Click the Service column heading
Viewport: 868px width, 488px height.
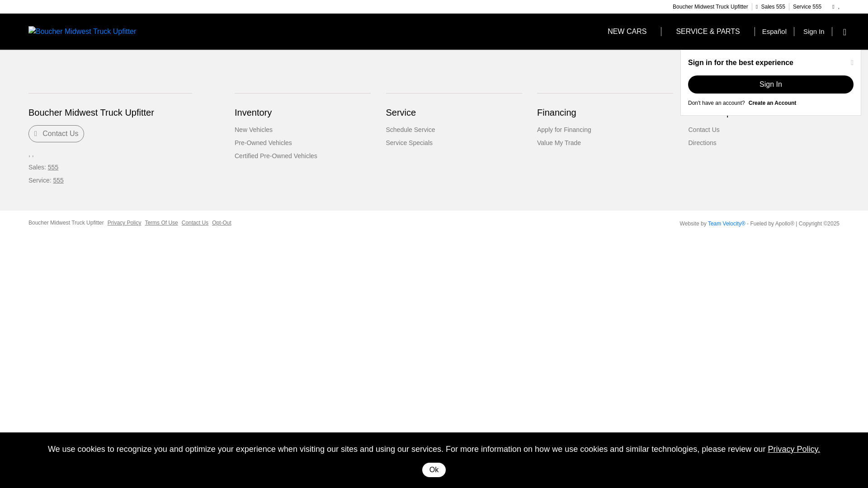401,113
